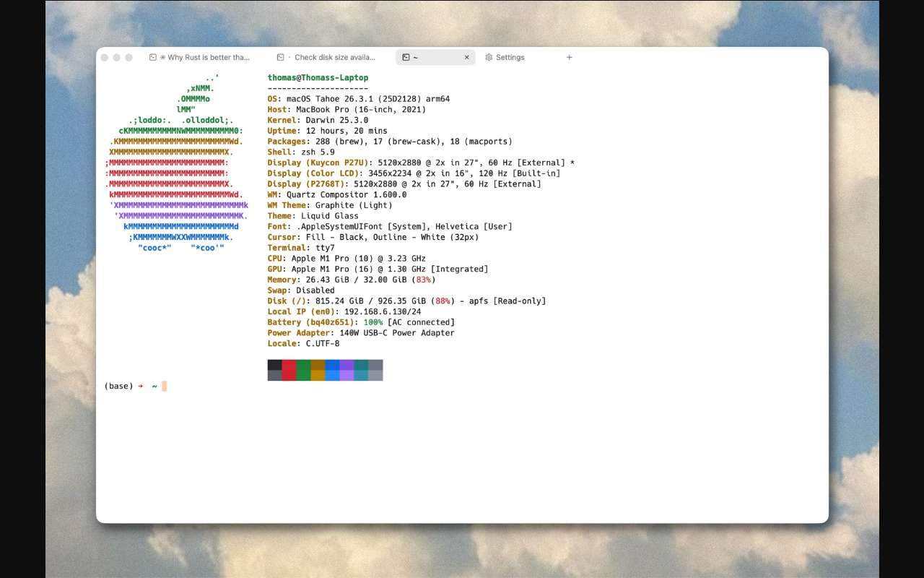
Task: Click the "Locale: C.UTF-8" line
Action: pos(303,343)
